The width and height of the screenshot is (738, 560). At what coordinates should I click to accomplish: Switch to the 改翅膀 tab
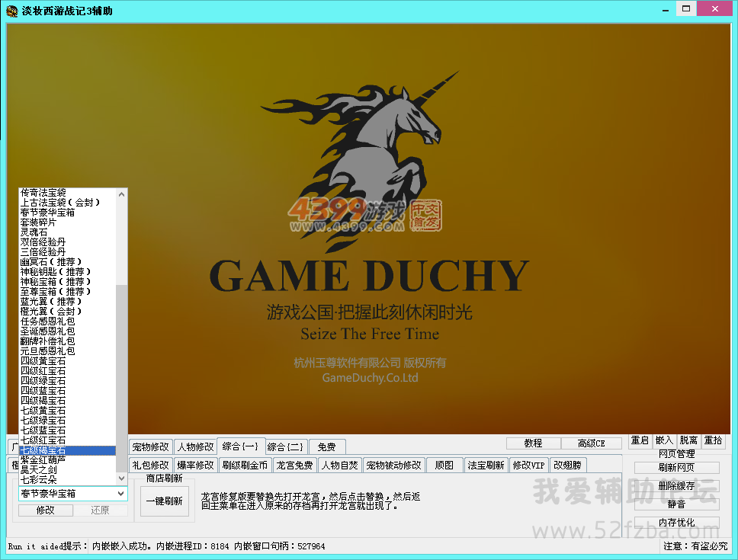tap(568, 465)
